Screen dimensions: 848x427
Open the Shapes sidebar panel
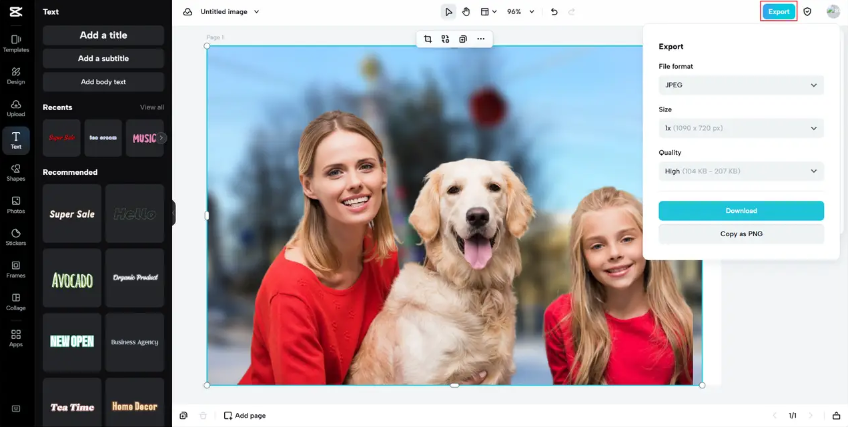[x=16, y=172]
